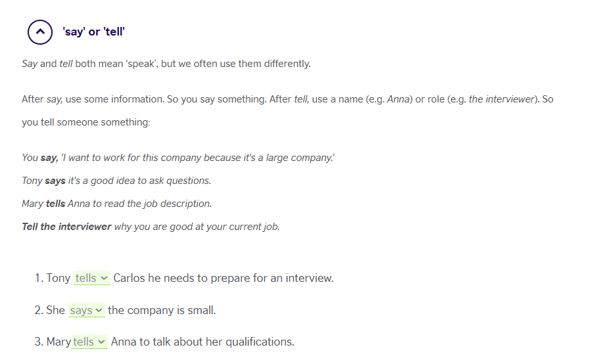595x364 pixels.
Task: Click 'Anna to talk about her qualifications'
Action: pos(202,342)
